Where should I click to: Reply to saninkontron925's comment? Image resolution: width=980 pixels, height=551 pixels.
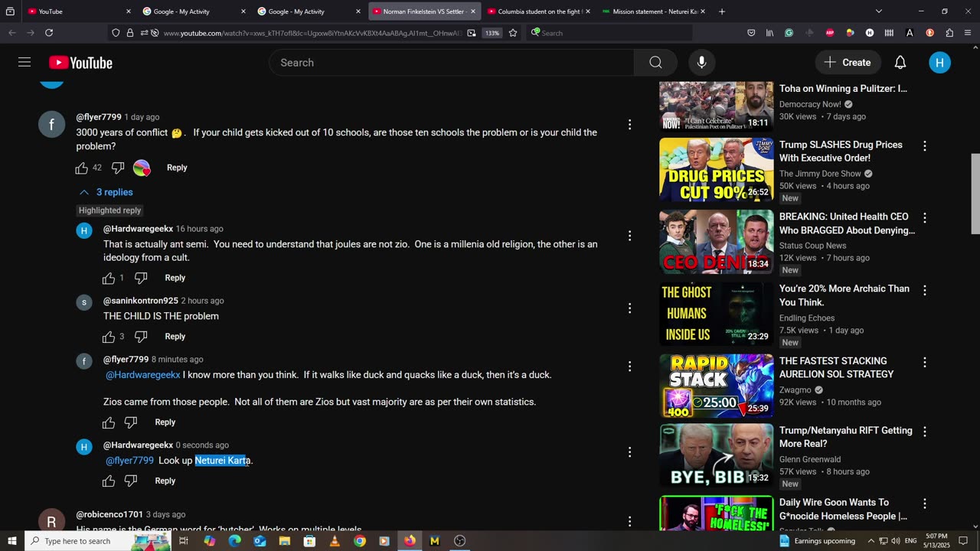point(175,337)
